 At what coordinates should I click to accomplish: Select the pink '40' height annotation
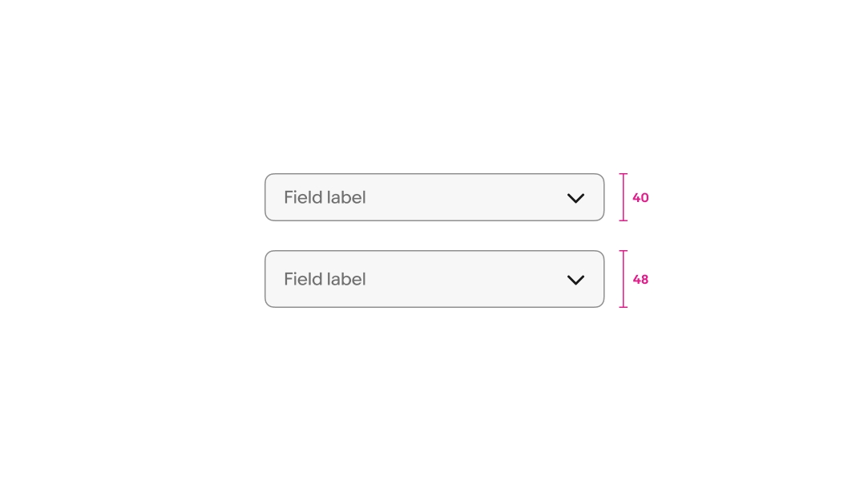click(640, 198)
